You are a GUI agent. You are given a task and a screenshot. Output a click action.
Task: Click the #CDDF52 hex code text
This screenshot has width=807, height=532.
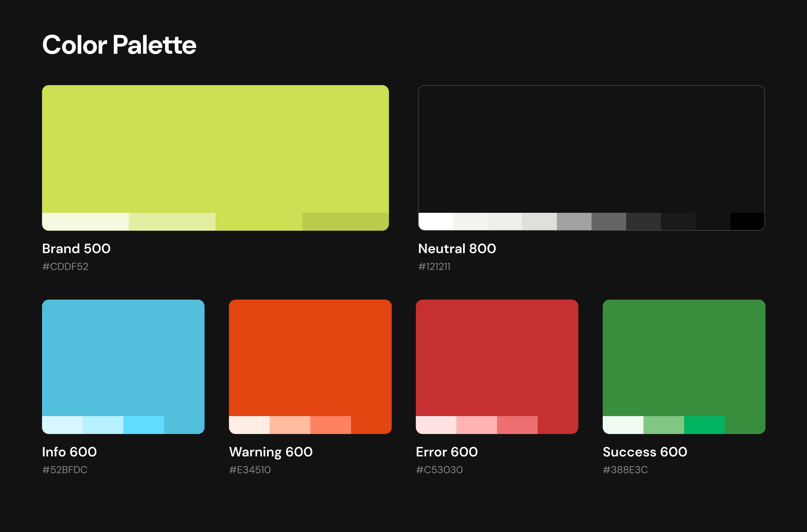click(x=65, y=267)
